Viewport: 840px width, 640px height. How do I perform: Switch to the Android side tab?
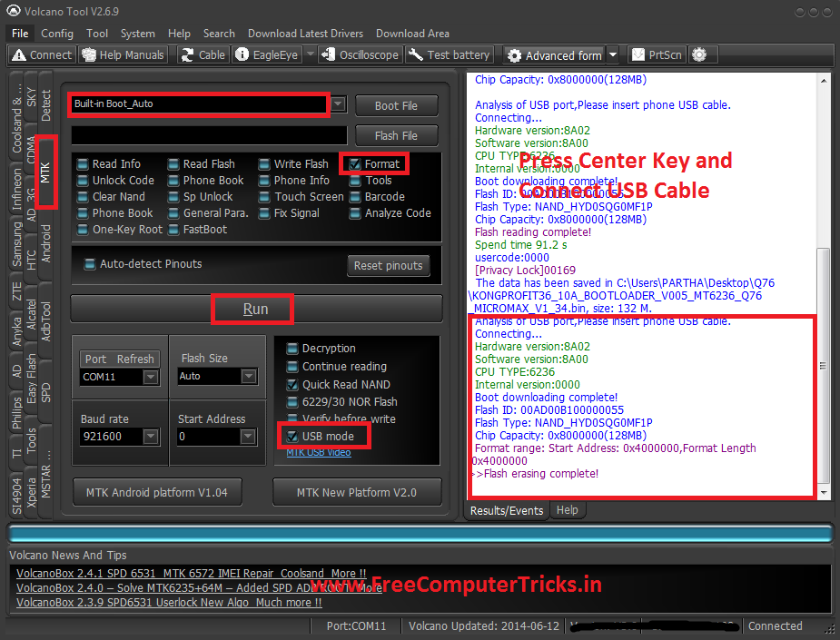[x=46, y=243]
